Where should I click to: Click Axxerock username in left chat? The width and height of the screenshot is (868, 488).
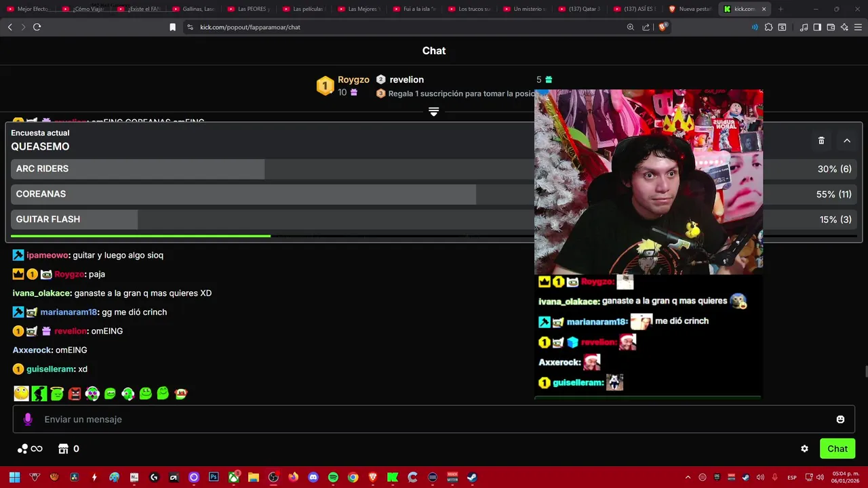point(33,350)
